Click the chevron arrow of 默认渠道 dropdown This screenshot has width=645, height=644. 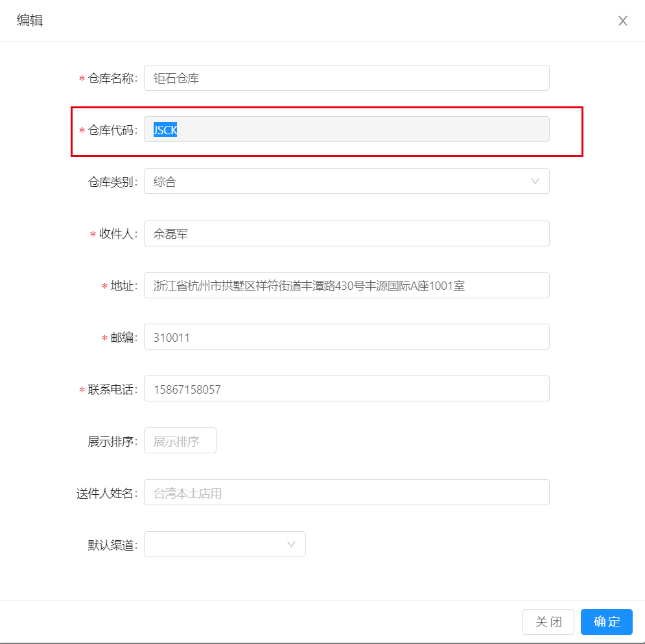291,544
